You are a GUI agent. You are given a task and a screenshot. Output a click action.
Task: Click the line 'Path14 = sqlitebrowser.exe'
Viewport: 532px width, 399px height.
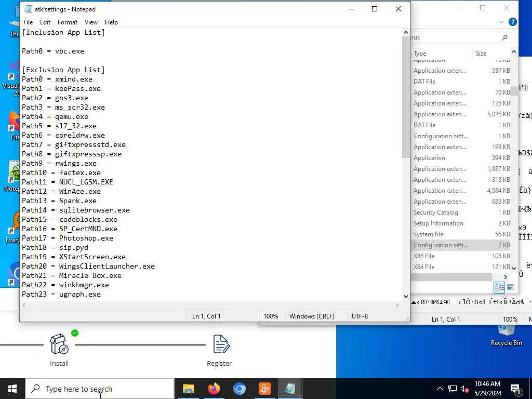pos(76,210)
